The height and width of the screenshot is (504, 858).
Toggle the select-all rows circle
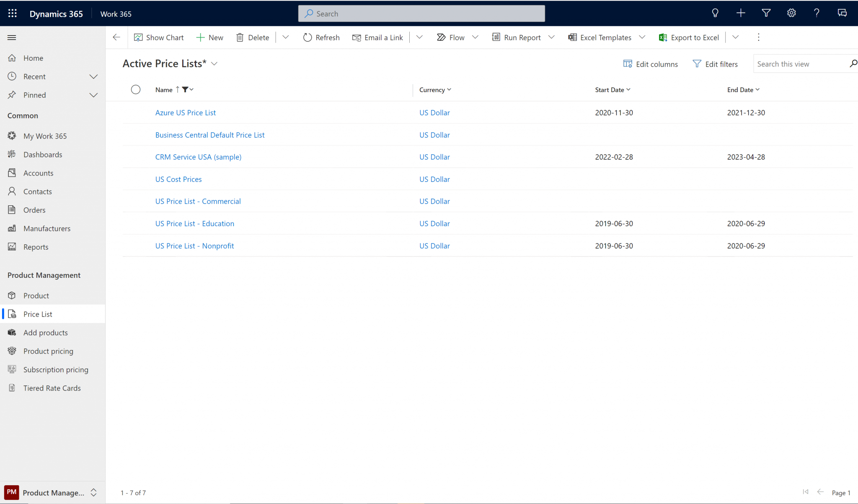pyautogui.click(x=136, y=90)
